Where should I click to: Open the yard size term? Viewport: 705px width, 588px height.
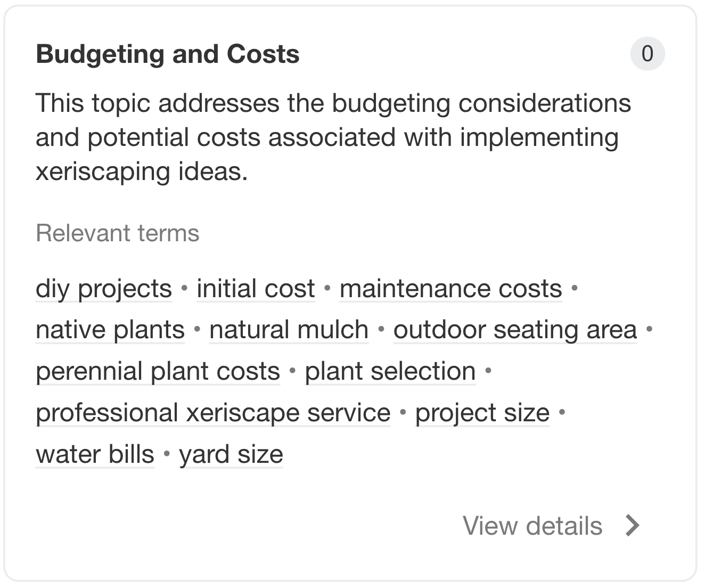231,454
